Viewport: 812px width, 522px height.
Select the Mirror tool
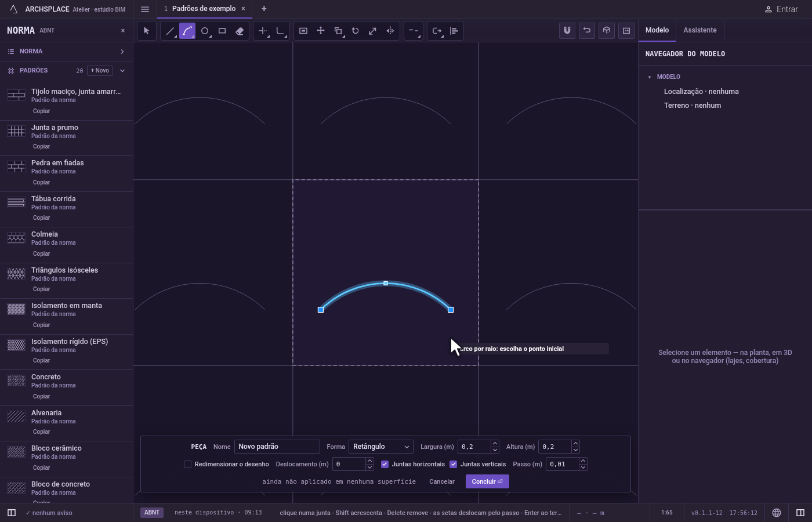(390, 31)
